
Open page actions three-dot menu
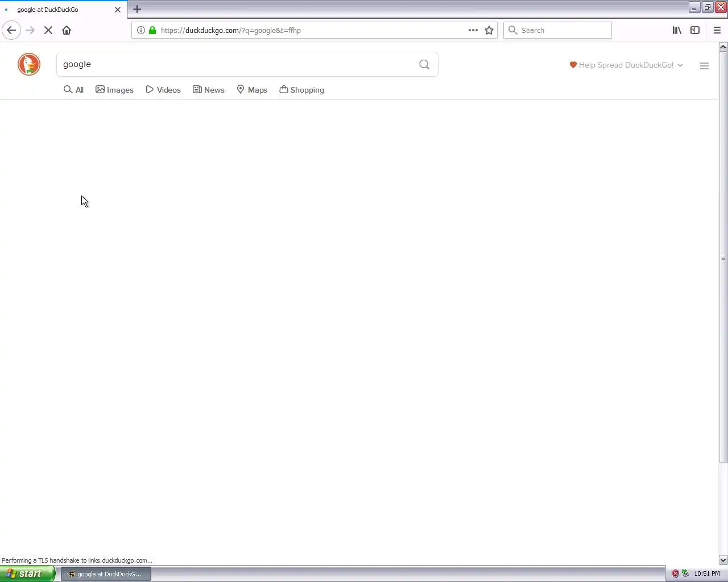473,30
